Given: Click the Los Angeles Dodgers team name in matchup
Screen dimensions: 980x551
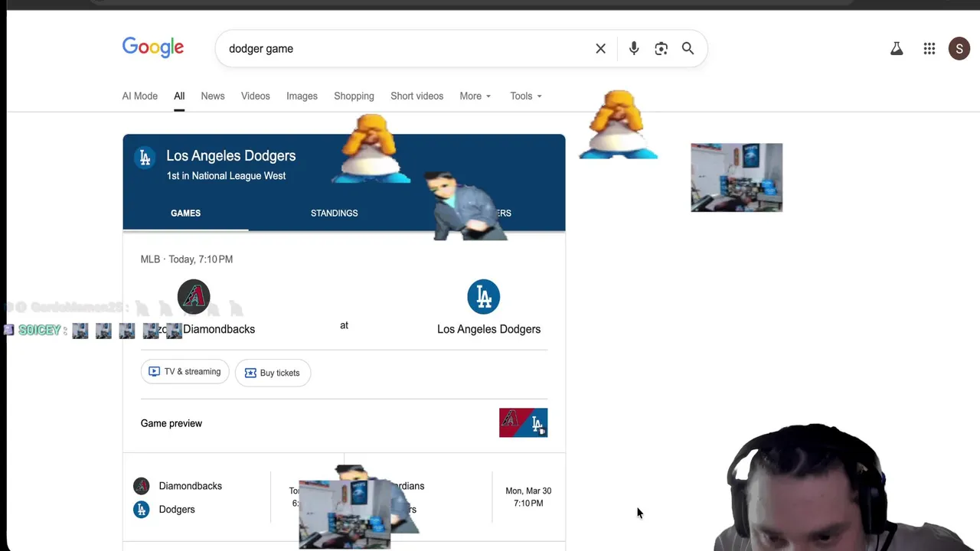Looking at the screenshot, I should pos(488,329).
